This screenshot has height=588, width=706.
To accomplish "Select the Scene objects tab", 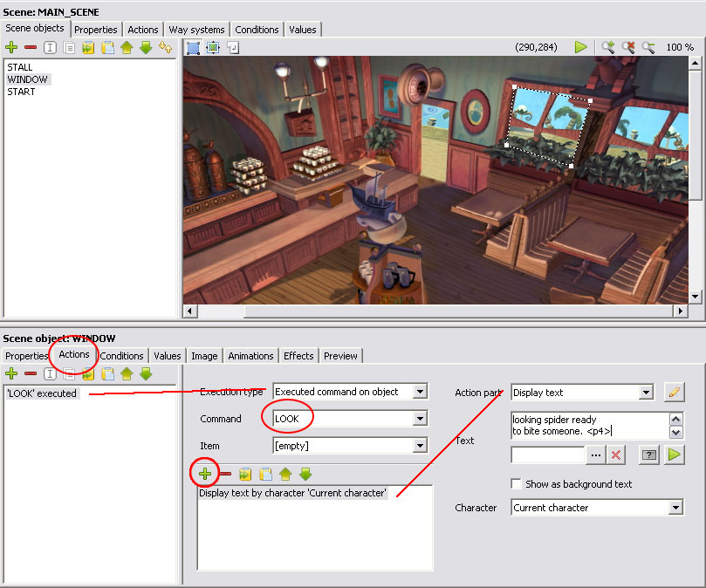I will click(35, 29).
